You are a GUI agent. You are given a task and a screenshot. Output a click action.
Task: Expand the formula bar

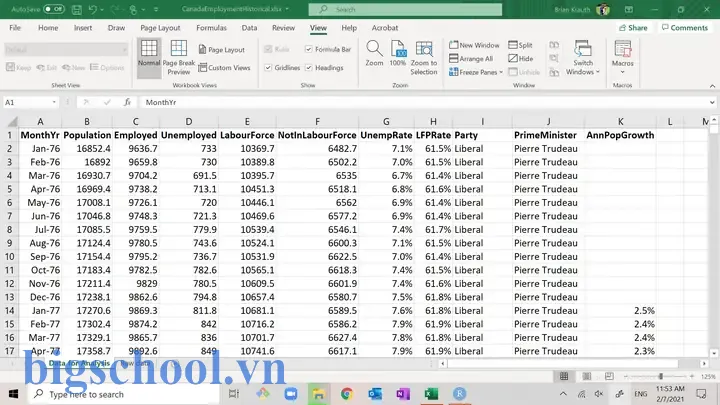point(712,102)
